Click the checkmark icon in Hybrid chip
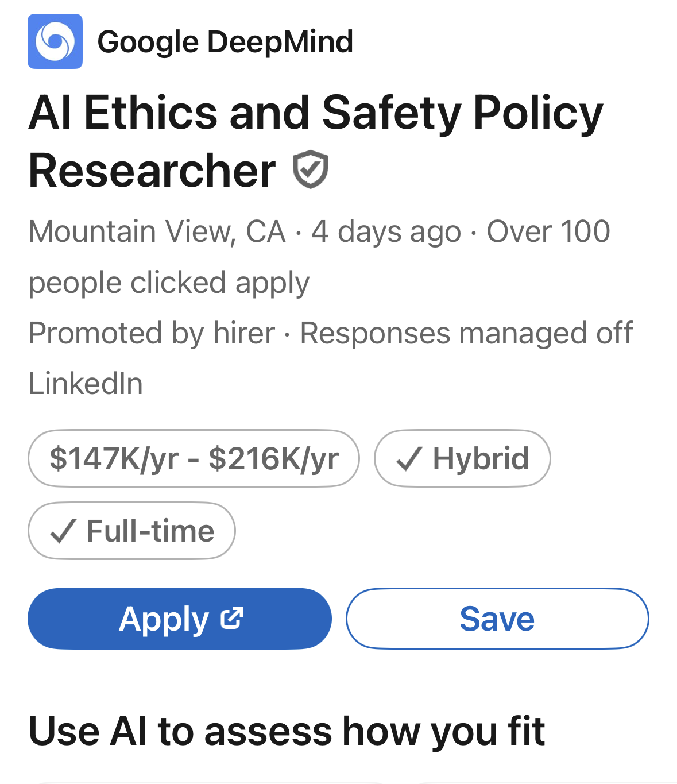 pos(409,459)
